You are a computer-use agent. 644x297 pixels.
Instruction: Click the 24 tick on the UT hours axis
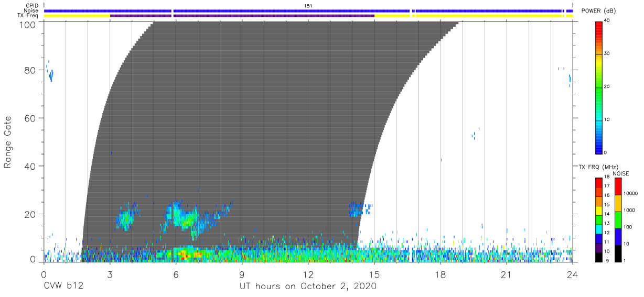(x=573, y=274)
